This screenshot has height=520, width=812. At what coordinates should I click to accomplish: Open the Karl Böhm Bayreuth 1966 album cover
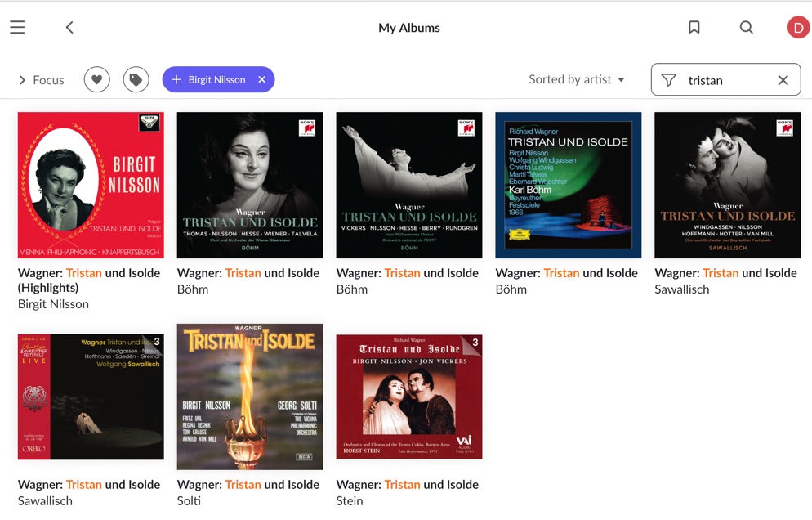click(569, 186)
